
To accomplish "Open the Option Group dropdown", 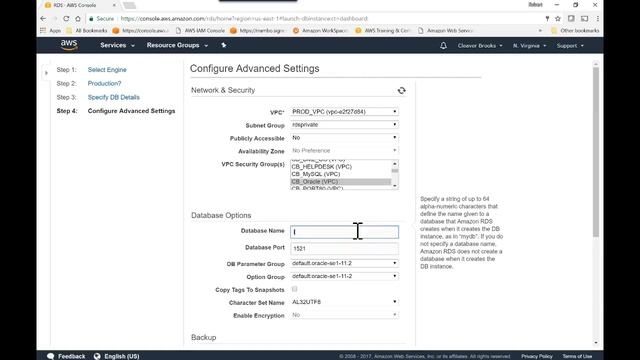I will pos(344,276).
